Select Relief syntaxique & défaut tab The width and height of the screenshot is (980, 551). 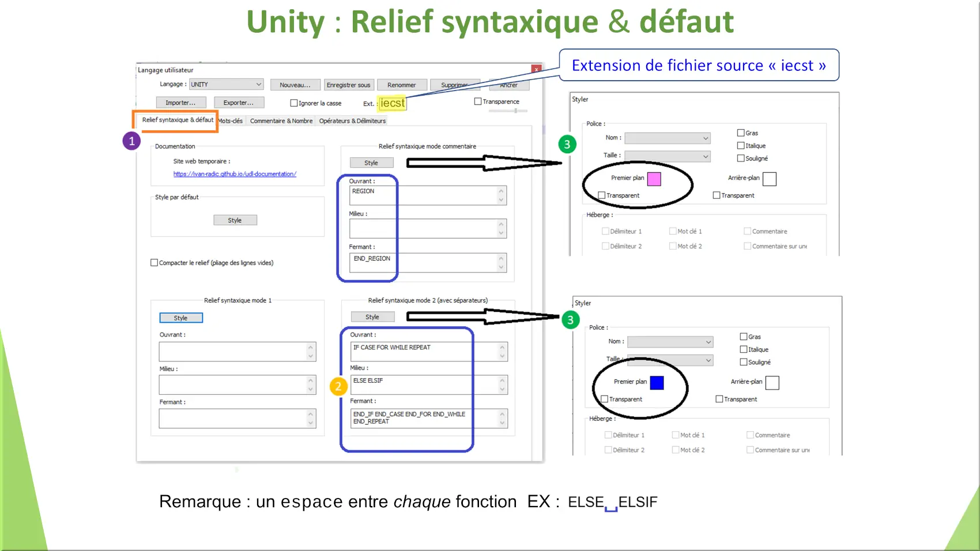click(x=178, y=120)
